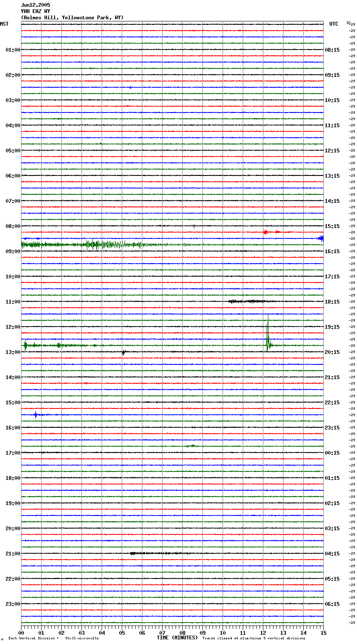Click the 04:15 UTC row label
The width and height of the screenshot is (357, 644).
click(332, 554)
